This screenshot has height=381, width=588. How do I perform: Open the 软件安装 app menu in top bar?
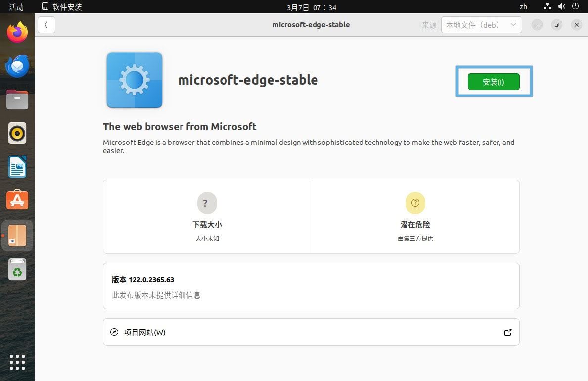(62, 7)
